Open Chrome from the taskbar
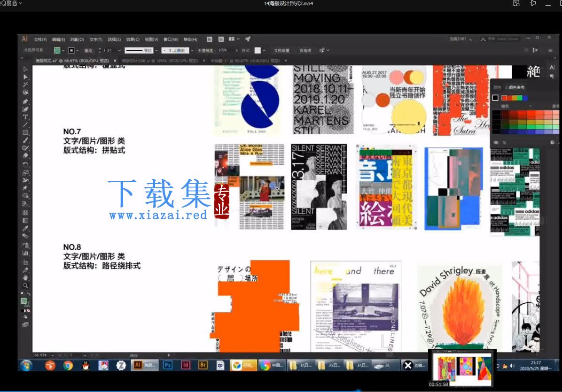Viewport: 562px width, 392px height. point(68,366)
